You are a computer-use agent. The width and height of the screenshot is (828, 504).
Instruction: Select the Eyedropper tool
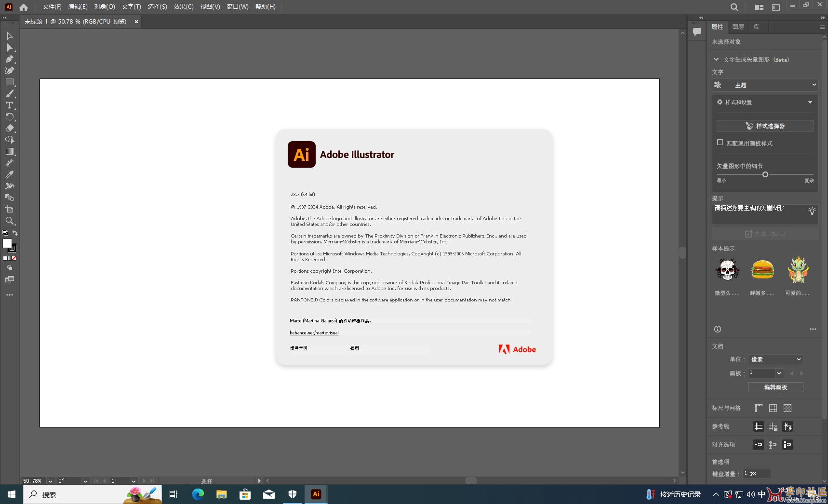9,175
